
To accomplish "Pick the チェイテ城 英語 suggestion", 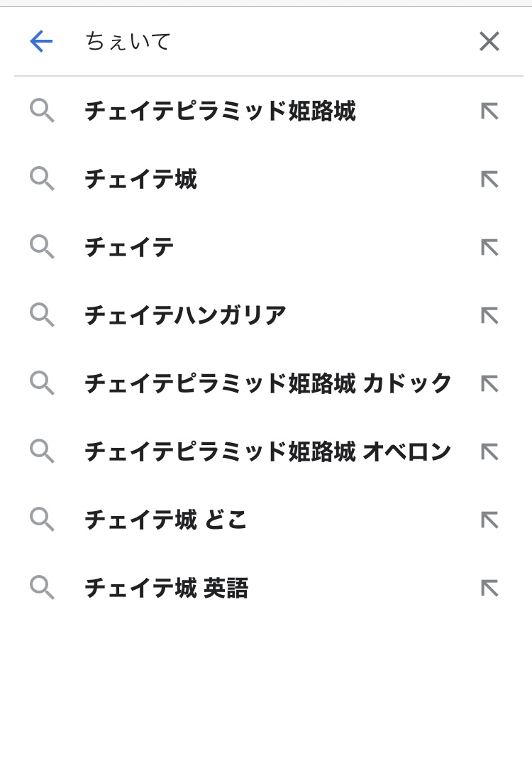I will (166, 588).
